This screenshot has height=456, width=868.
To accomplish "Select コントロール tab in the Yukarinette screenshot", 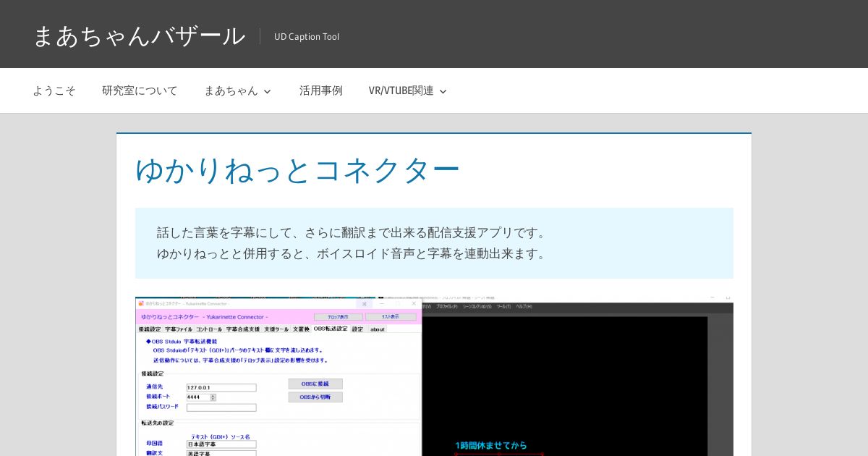I will click(x=209, y=329).
